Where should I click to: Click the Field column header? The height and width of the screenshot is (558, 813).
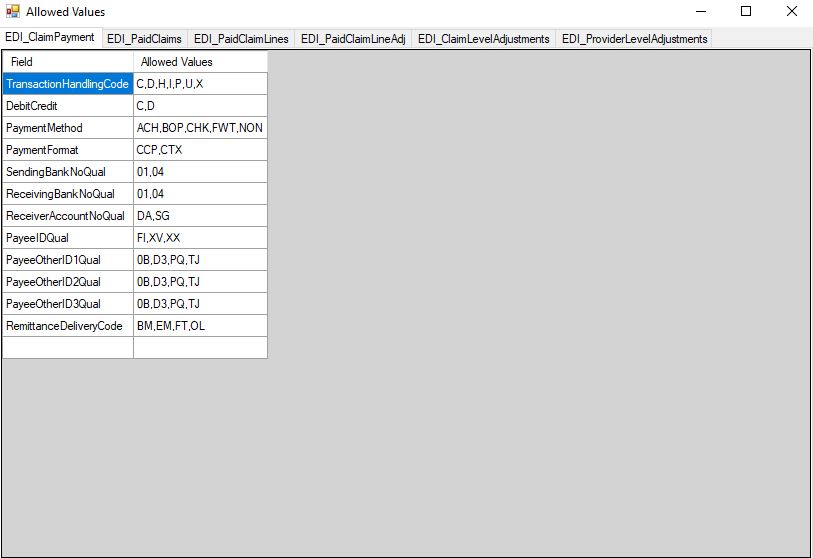68,62
